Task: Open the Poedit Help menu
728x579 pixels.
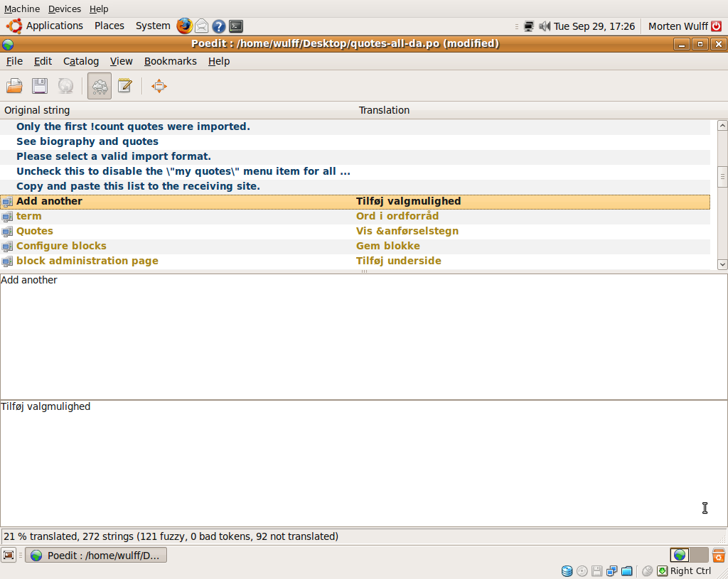Action: click(x=219, y=61)
